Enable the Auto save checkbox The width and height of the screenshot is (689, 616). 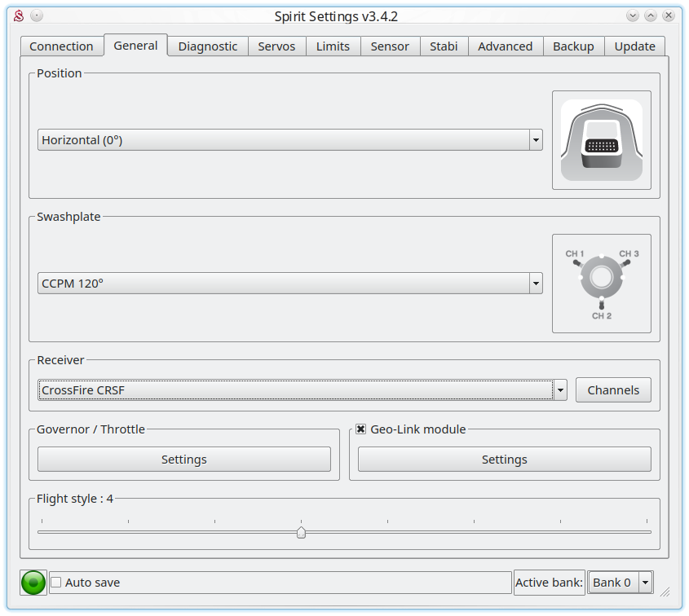(x=56, y=583)
